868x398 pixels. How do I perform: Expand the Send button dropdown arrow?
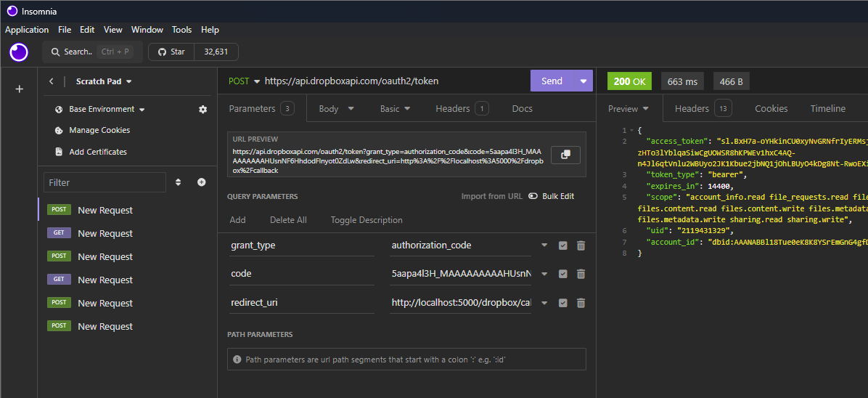coord(583,81)
